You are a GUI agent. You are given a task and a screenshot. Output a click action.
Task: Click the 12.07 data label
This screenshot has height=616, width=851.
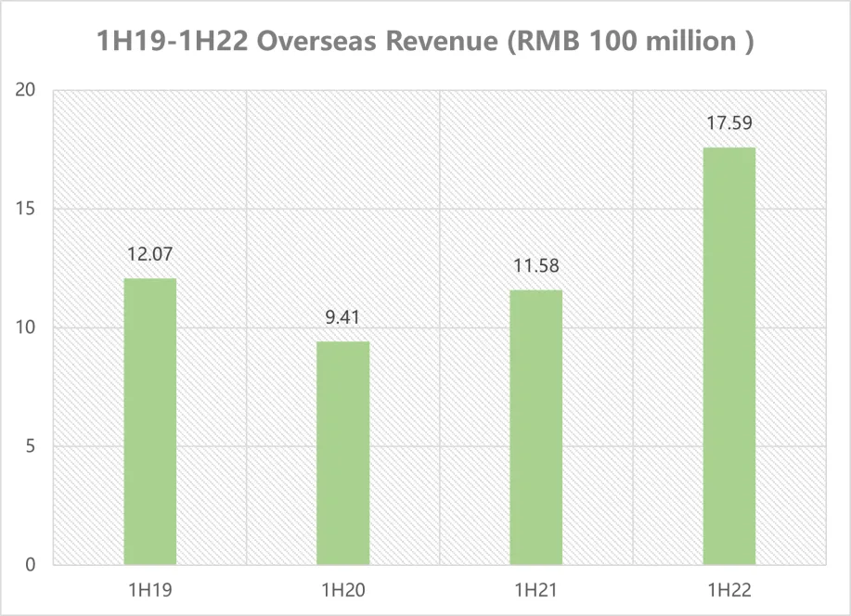click(x=150, y=252)
